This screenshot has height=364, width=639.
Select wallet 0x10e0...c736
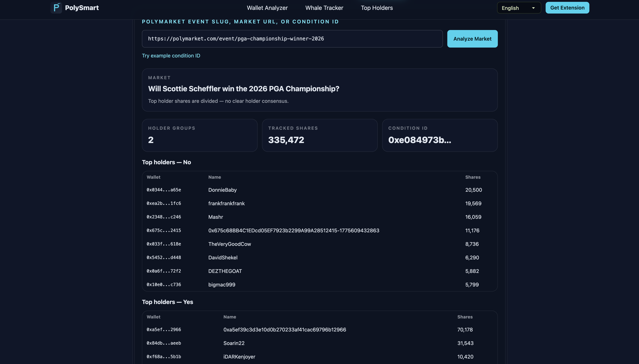coord(164,284)
